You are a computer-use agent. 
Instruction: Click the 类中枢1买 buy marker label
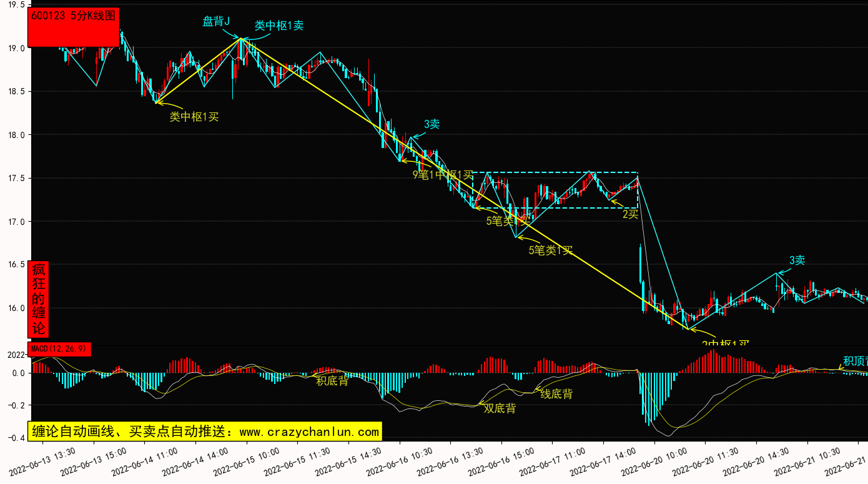pyautogui.click(x=194, y=116)
